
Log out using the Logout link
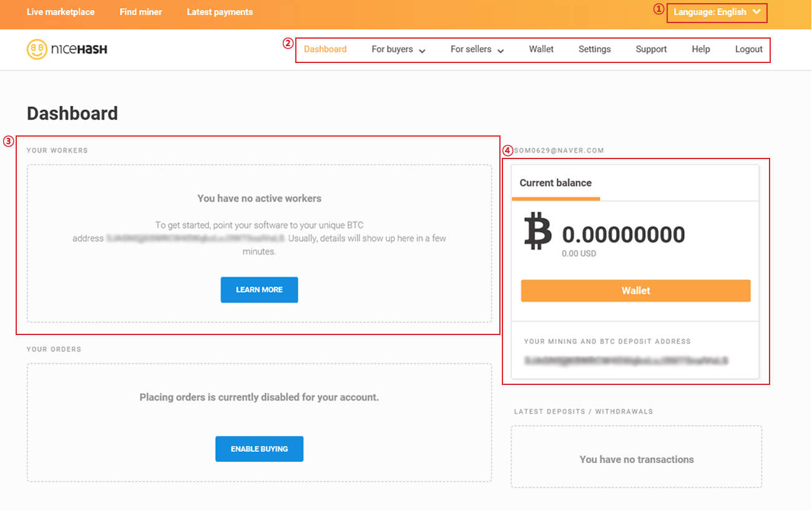pos(749,49)
